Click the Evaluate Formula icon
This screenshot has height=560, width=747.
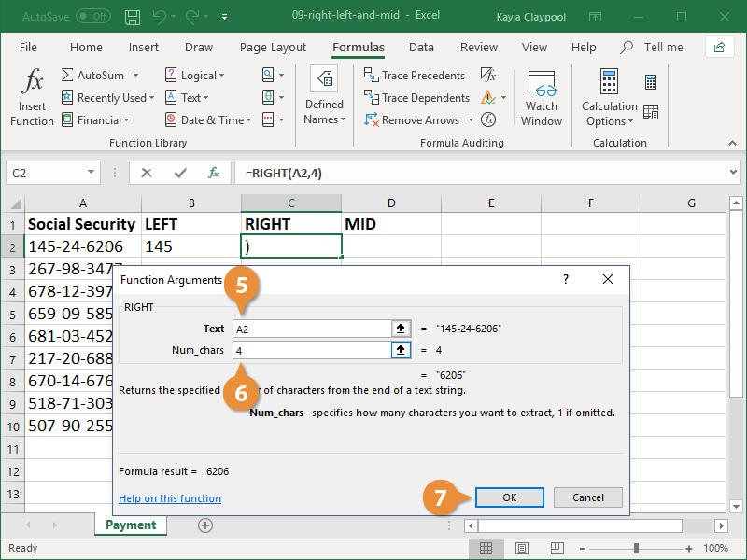tap(487, 119)
